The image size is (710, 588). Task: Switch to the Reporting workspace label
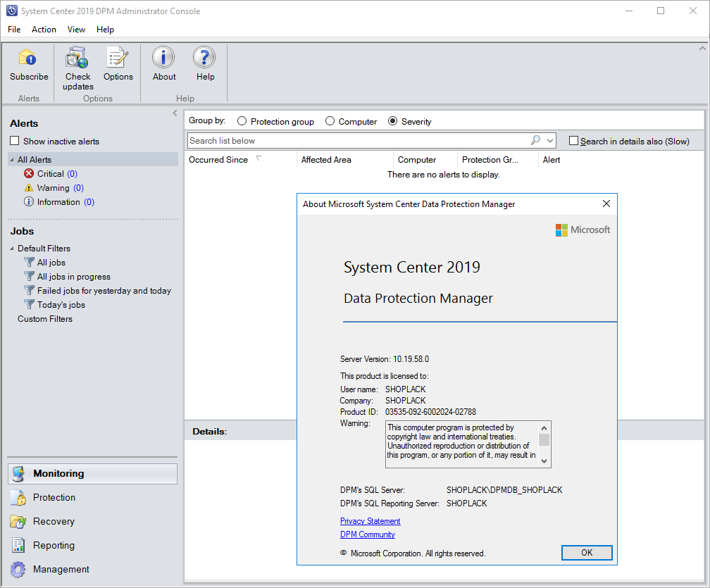[54, 546]
